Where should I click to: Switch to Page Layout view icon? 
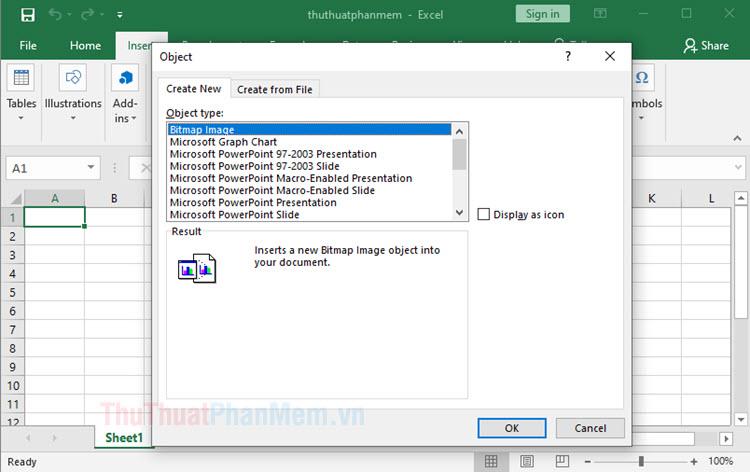pyautogui.click(x=529, y=461)
